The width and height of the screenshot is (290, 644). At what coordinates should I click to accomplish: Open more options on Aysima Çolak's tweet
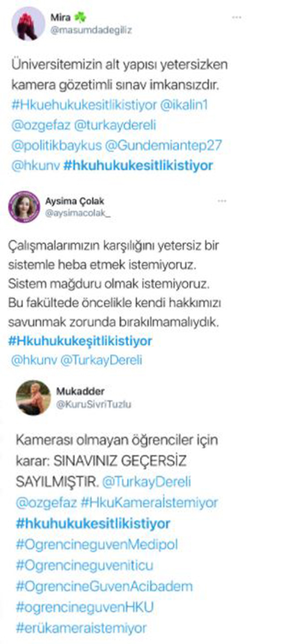click(x=222, y=201)
